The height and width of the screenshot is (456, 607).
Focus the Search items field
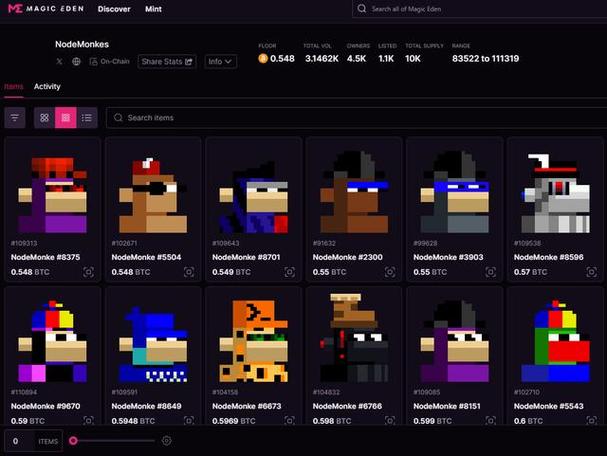pos(356,118)
